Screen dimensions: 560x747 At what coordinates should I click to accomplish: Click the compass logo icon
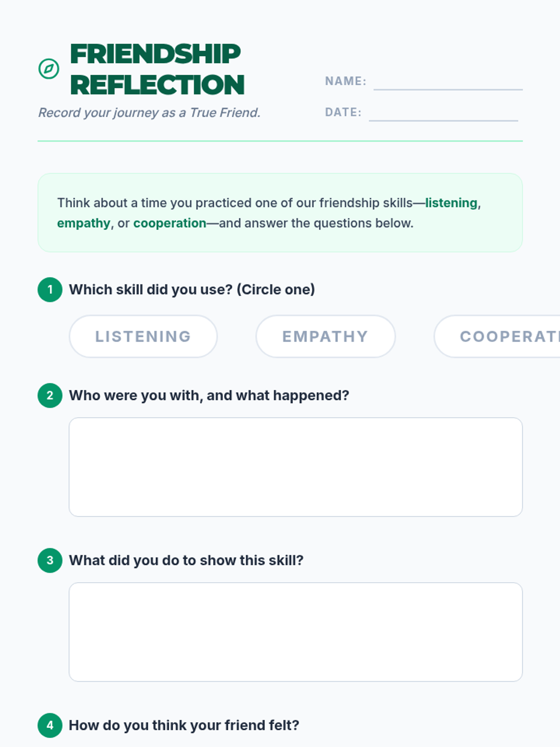49,69
